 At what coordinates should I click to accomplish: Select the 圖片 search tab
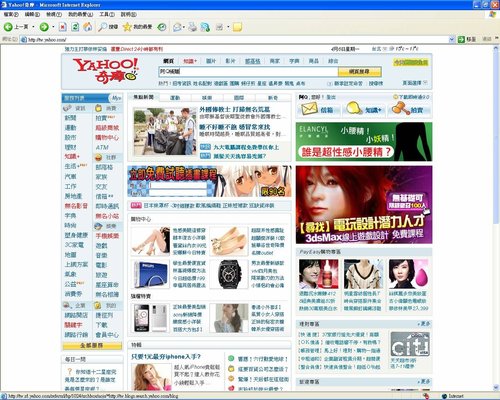[211, 61]
